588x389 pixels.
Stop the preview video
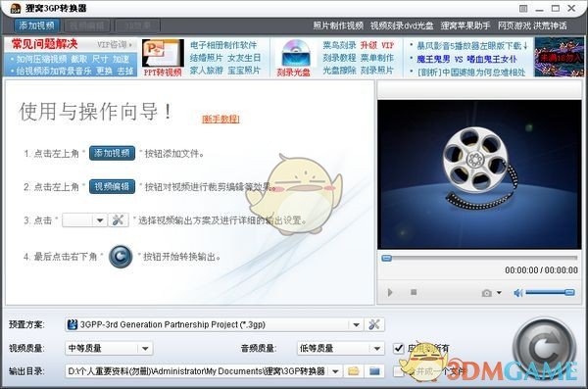click(x=414, y=292)
